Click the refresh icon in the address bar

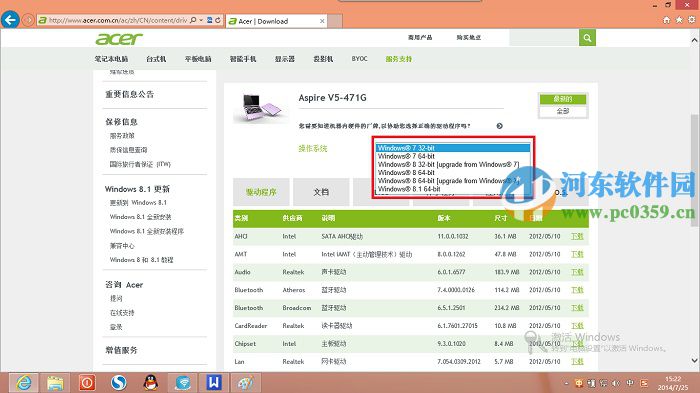point(218,20)
